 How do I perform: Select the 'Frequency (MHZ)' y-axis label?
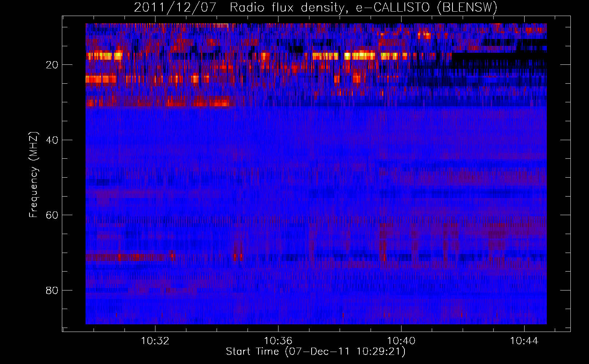pos(33,175)
